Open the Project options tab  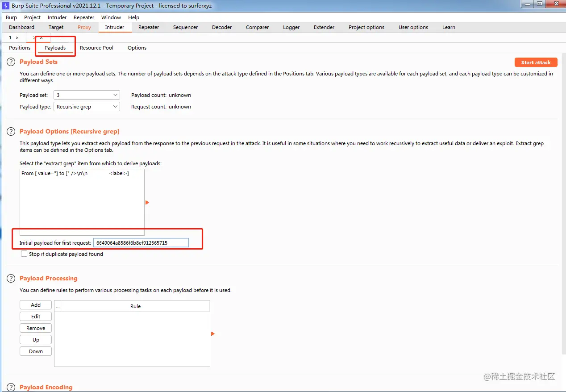pyautogui.click(x=366, y=27)
